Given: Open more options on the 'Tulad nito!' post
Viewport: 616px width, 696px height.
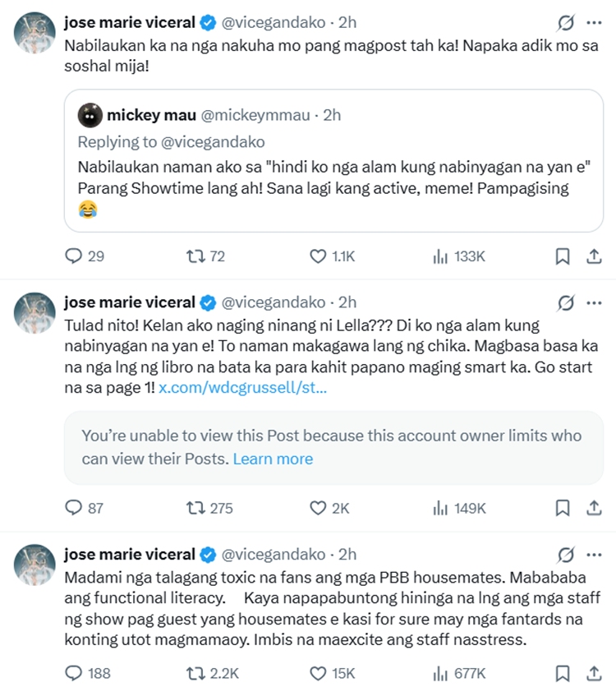Looking at the screenshot, I should [595, 302].
